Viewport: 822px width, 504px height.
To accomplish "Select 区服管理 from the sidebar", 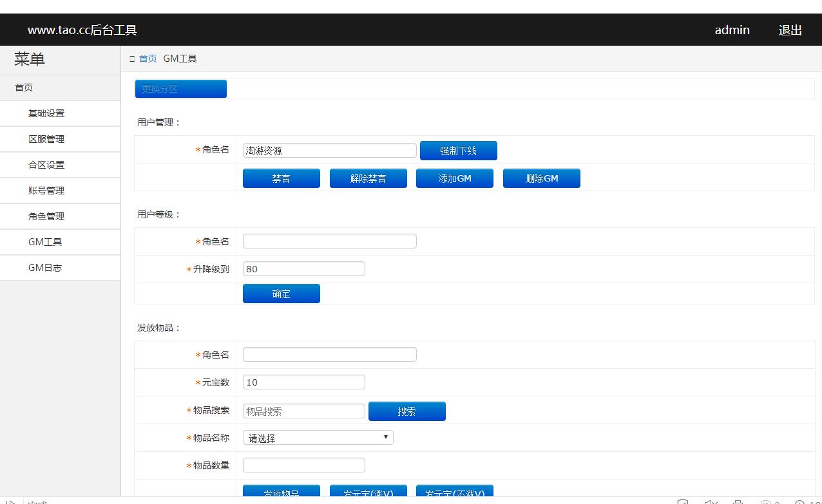I will click(x=46, y=139).
